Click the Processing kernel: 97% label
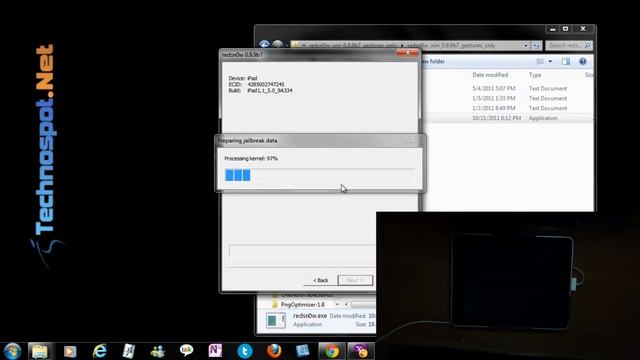The width and height of the screenshot is (640, 360). (251, 158)
